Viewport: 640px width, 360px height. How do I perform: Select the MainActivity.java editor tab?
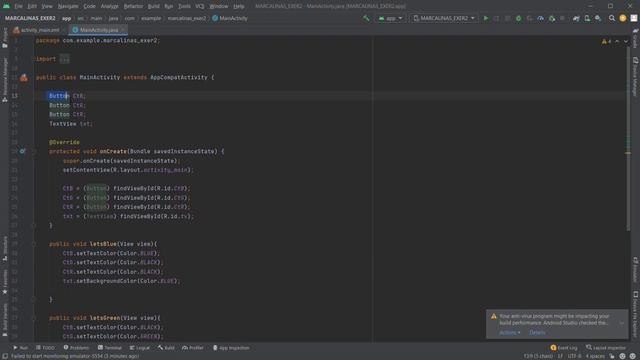click(x=98, y=30)
